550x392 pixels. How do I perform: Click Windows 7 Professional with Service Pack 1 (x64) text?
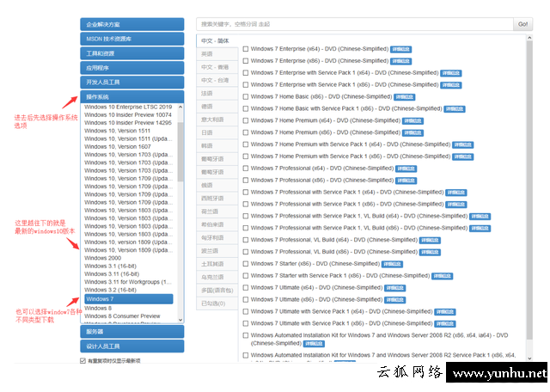347,193
